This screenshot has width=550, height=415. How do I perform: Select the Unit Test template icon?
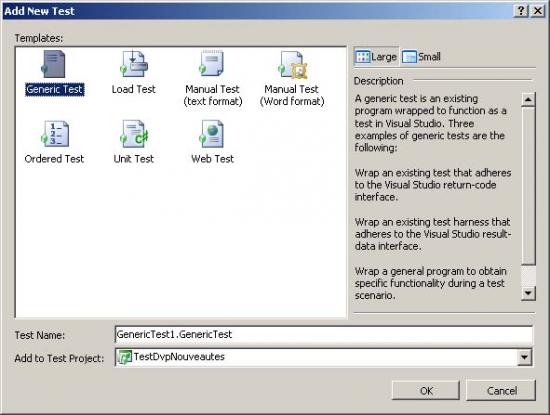[134, 134]
